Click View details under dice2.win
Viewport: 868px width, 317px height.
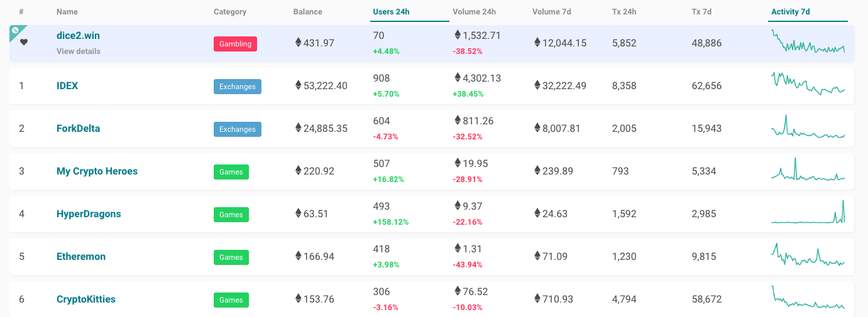[x=79, y=51]
